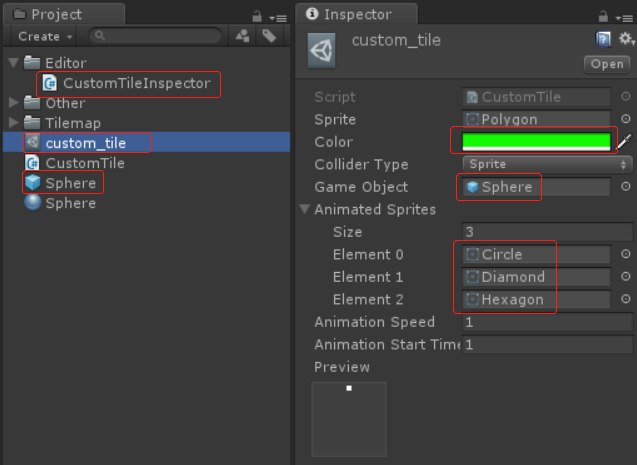Expand the Tilemap folder
The image size is (637, 465).
pos(14,123)
